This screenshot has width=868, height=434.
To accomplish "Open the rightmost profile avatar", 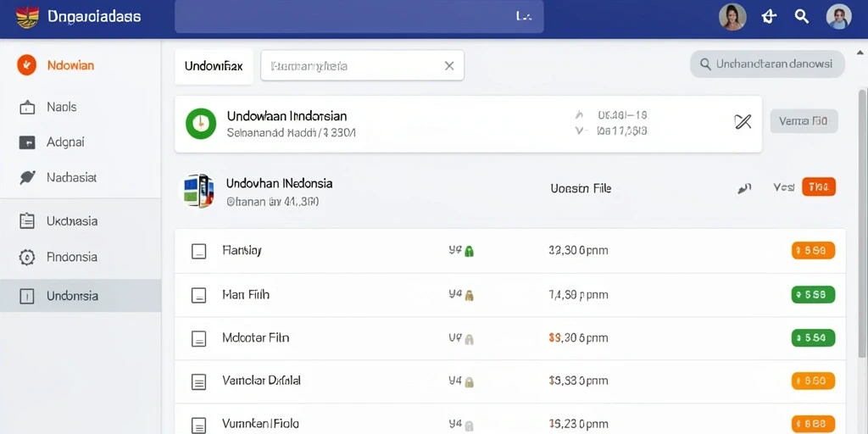I will [838, 17].
